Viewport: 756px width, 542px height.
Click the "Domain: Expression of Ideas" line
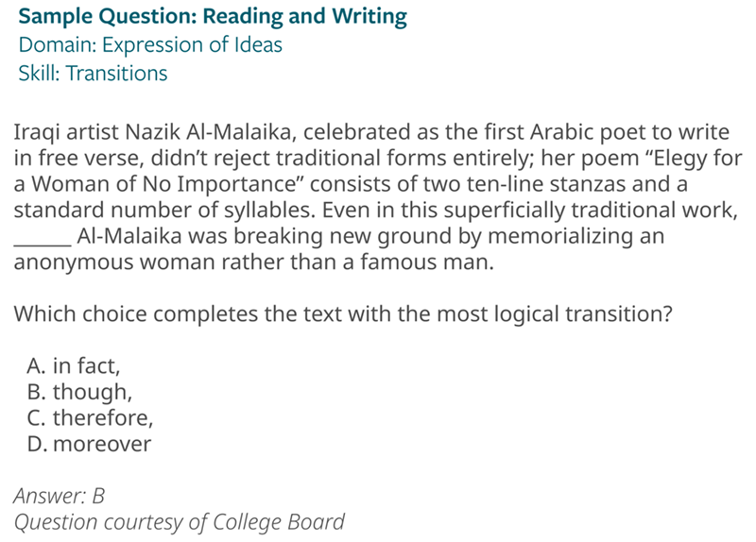click(150, 45)
